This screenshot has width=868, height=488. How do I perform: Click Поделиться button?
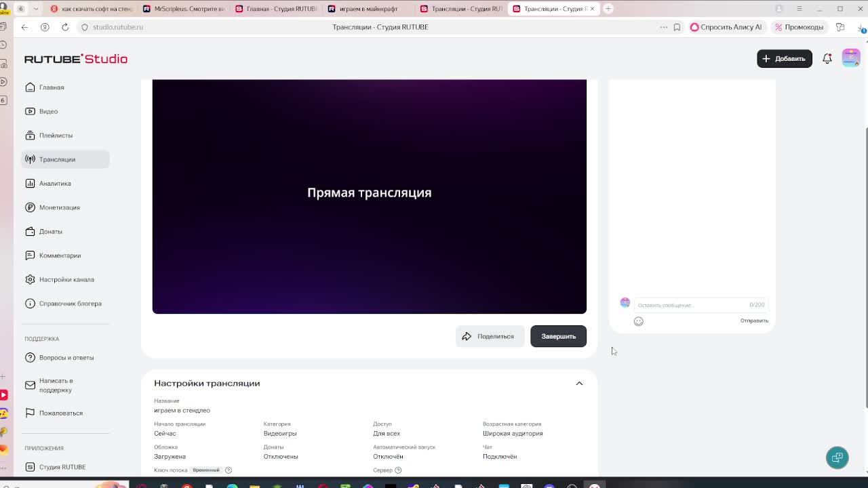coord(489,336)
